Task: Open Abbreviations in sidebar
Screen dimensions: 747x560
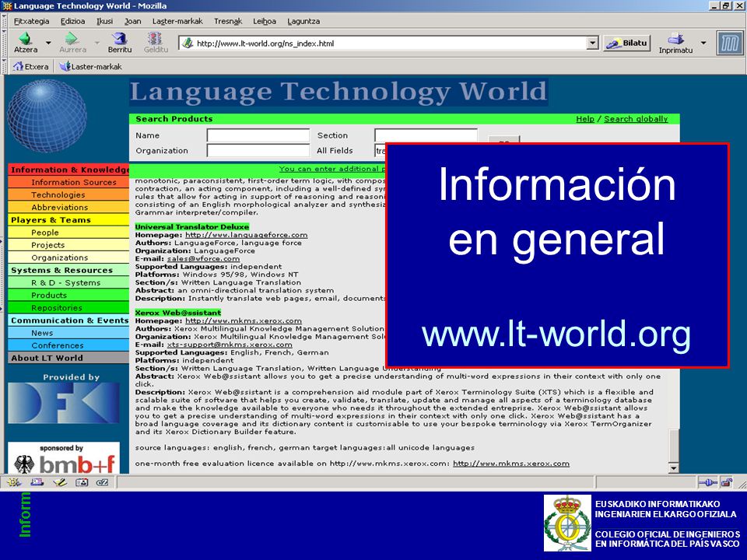Action: click(68, 207)
